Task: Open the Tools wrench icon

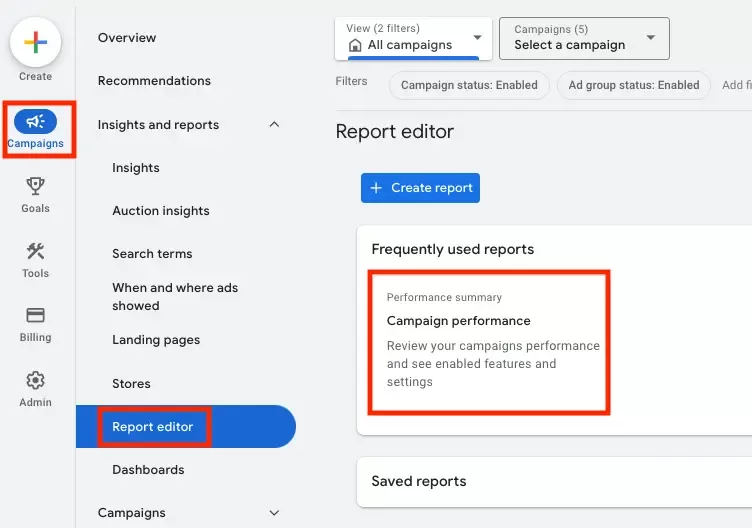Action: (x=35, y=251)
